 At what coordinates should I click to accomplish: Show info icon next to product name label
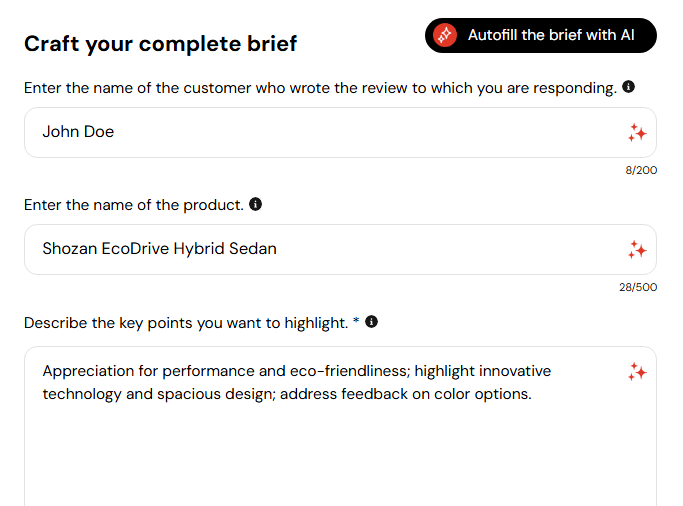(255, 204)
